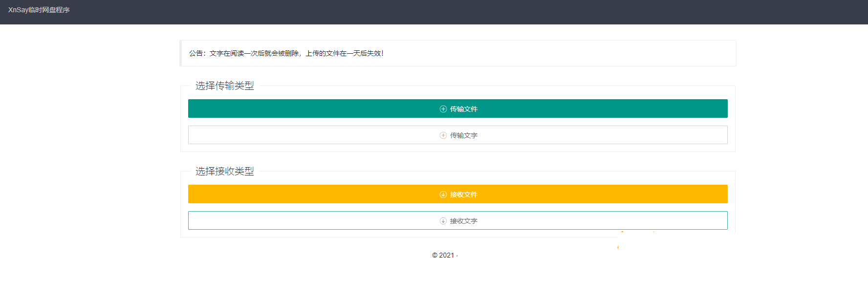
Task: Click the plus icon beside 传输文字
Action: tap(443, 135)
